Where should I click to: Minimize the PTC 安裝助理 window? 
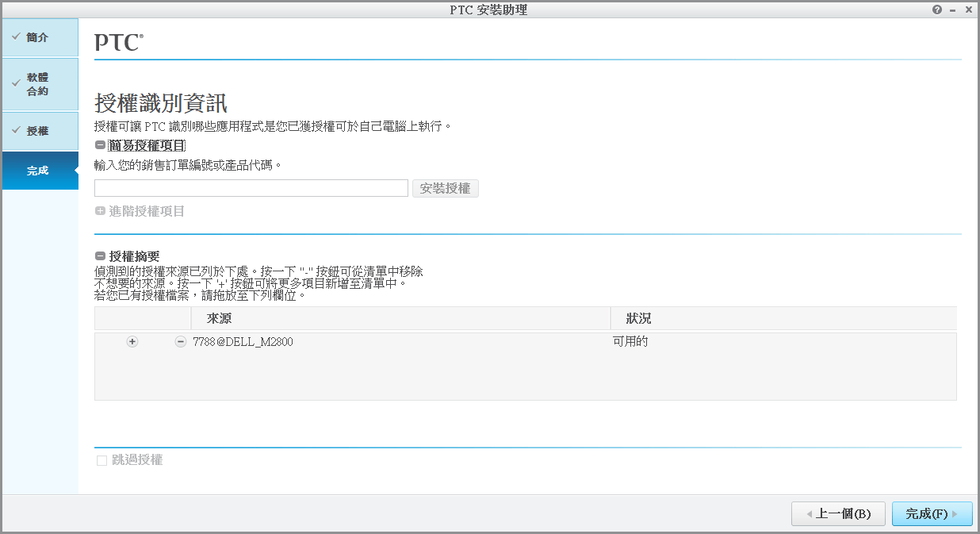coord(954,10)
